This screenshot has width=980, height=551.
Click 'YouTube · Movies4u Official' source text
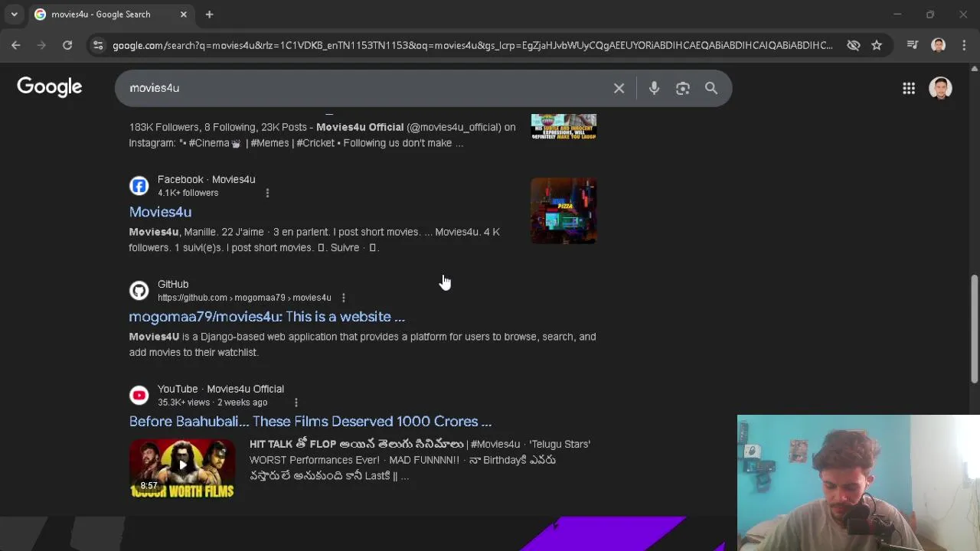pos(220,389)
